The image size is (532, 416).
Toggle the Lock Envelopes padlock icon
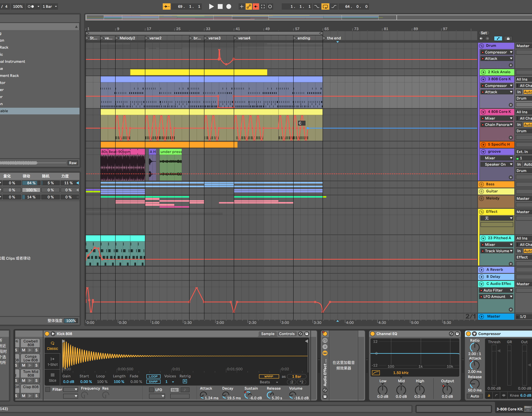[x=508, y=38]
